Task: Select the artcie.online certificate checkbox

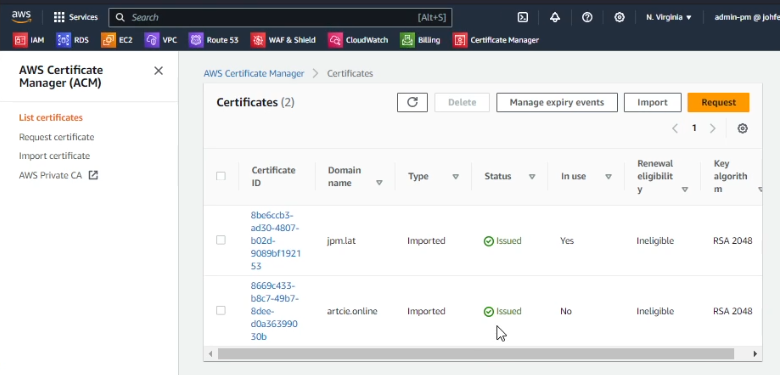Action: coord(221,311)
